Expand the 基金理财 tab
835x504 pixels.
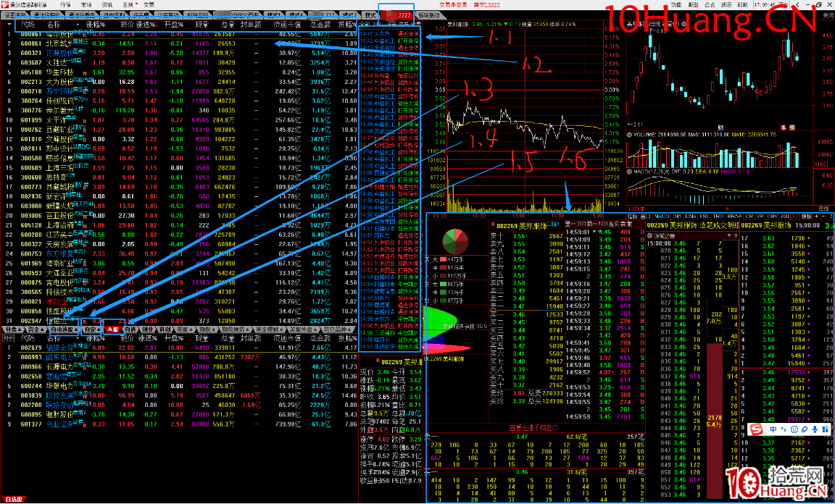click(x=268, y=329)
